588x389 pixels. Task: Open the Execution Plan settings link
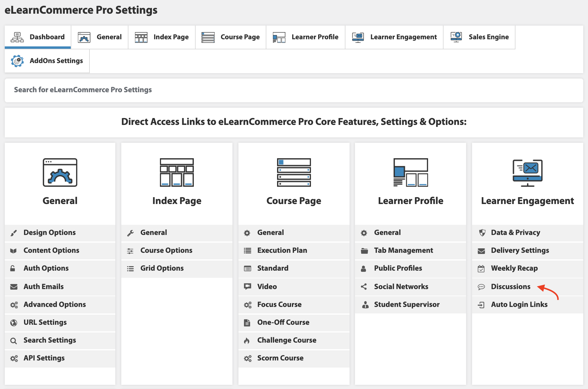click(x=282, y=250)
